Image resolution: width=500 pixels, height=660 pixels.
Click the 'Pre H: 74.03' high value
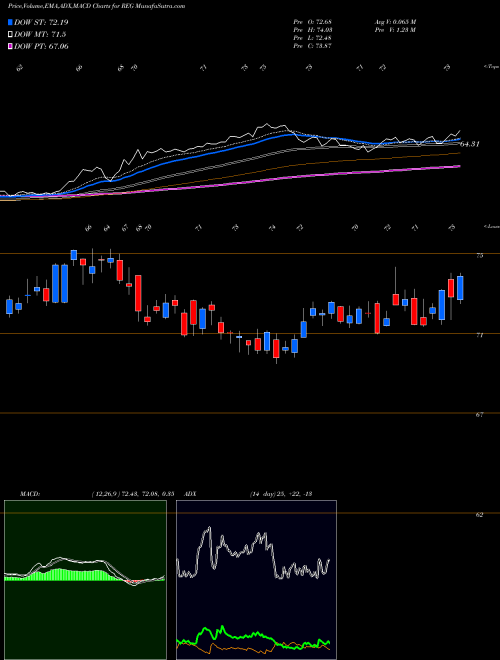pos(313,30)
